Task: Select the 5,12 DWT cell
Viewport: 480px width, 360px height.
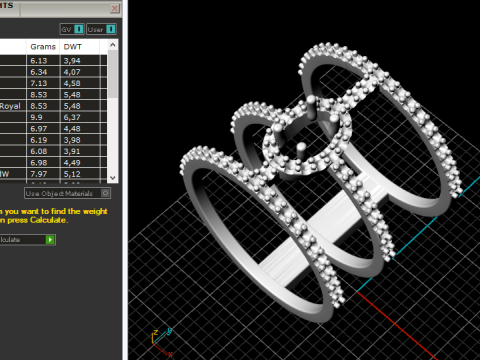Action: point(80,174)
